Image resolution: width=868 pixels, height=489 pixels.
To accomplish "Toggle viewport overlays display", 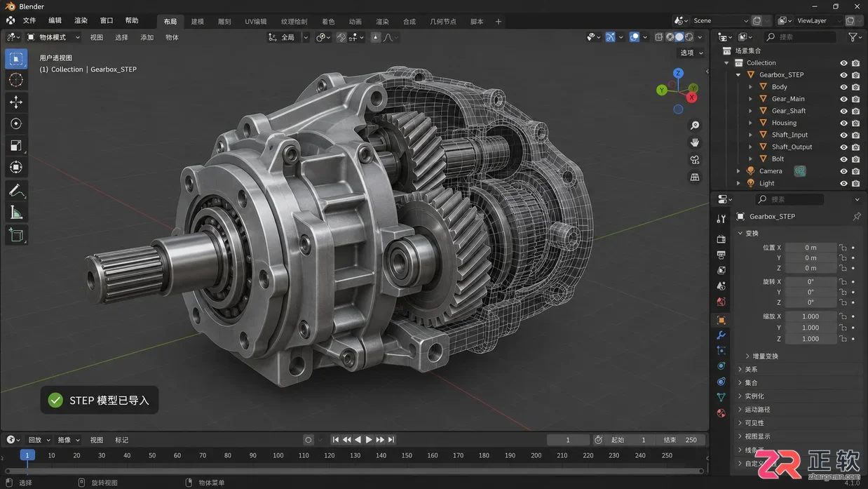I will click(x=634, y=37).
